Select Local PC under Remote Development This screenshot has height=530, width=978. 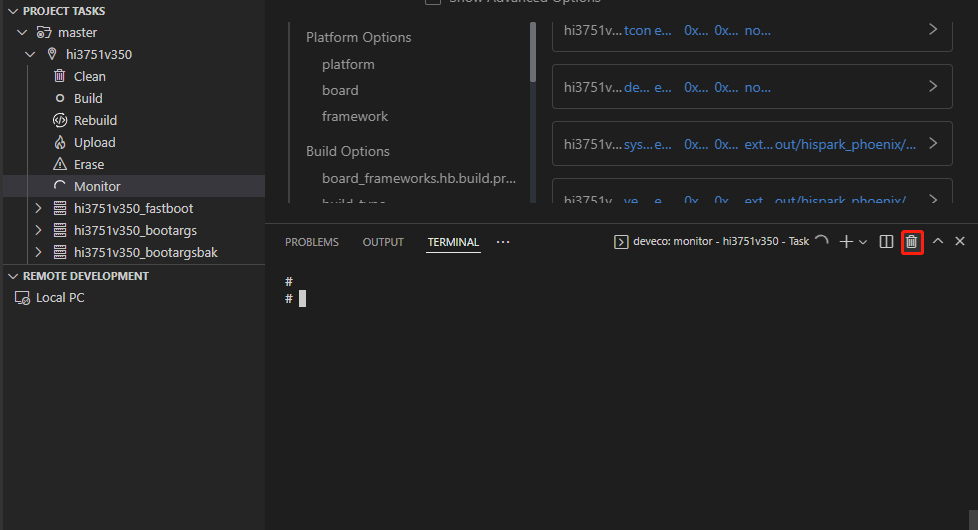60,297
